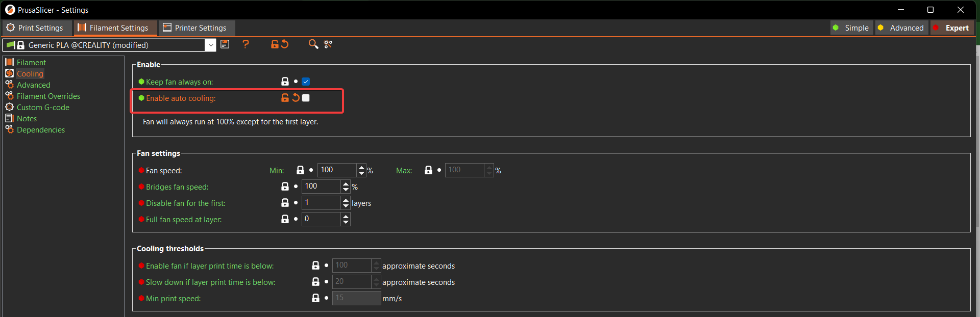
Task: Select Filament page in sidebar
Action: pos(31,62)
